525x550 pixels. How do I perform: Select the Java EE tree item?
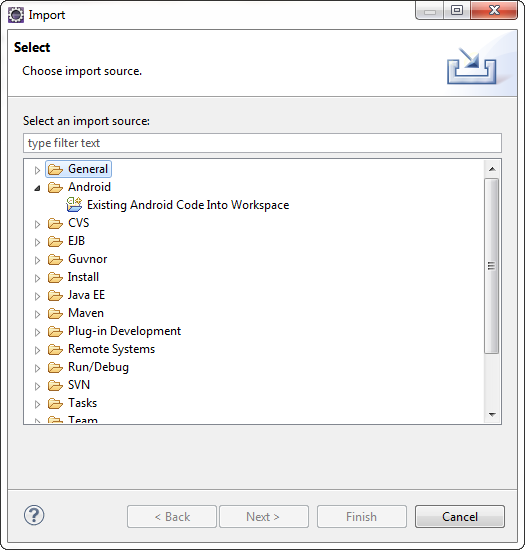point(86,295)
